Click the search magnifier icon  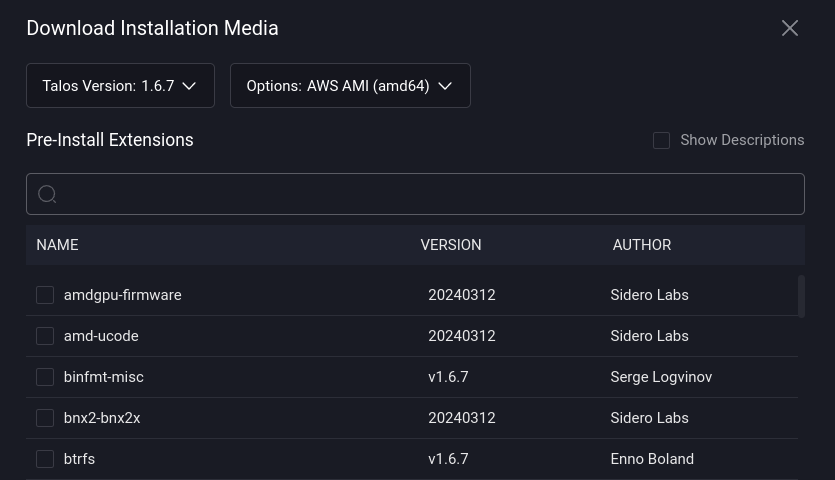[x=47, y=194]
